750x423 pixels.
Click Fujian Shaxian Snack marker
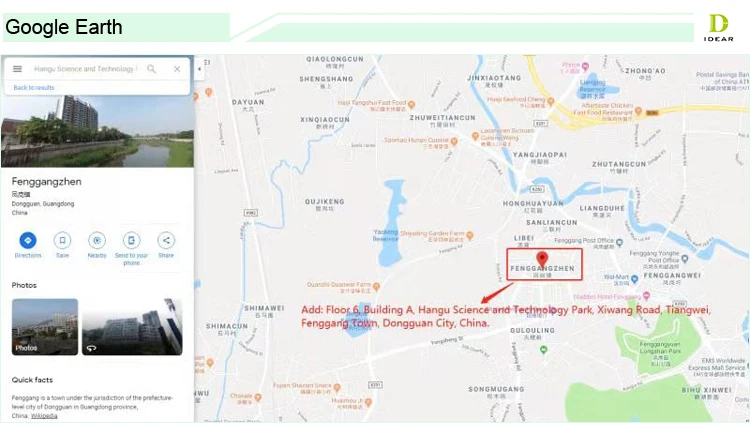337,388
